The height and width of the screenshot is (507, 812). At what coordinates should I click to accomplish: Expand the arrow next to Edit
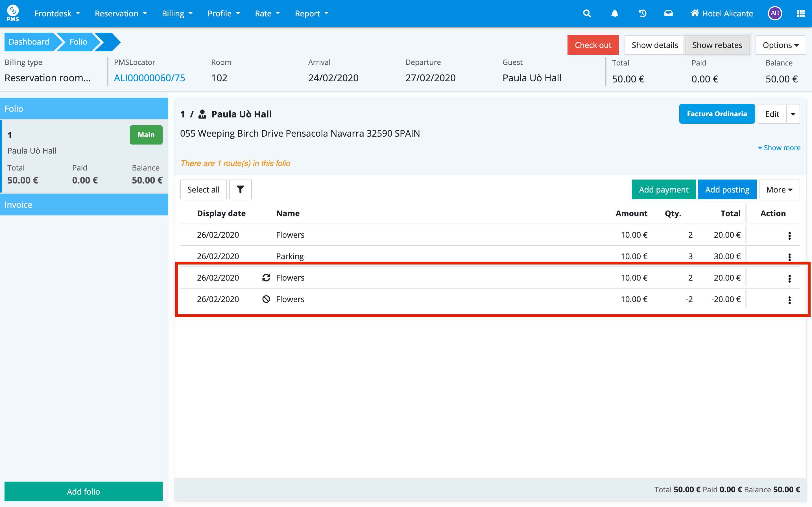(x=793, y=114)
